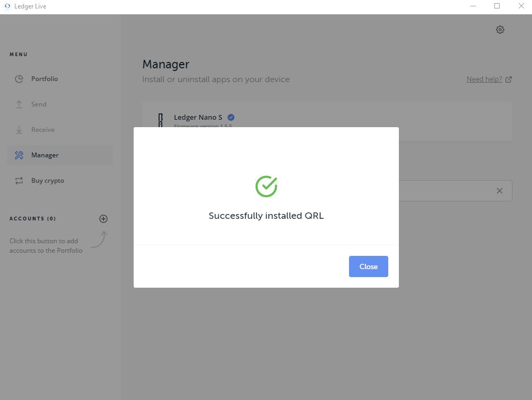Click the Send menu label

pyautogui.click(x=39, y=104)
